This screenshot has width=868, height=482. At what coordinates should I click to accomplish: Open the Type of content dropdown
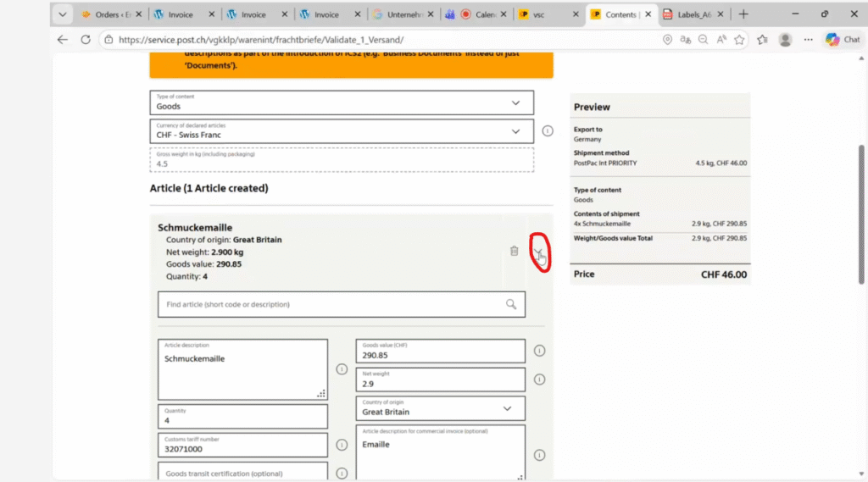[x=516, y=102]
